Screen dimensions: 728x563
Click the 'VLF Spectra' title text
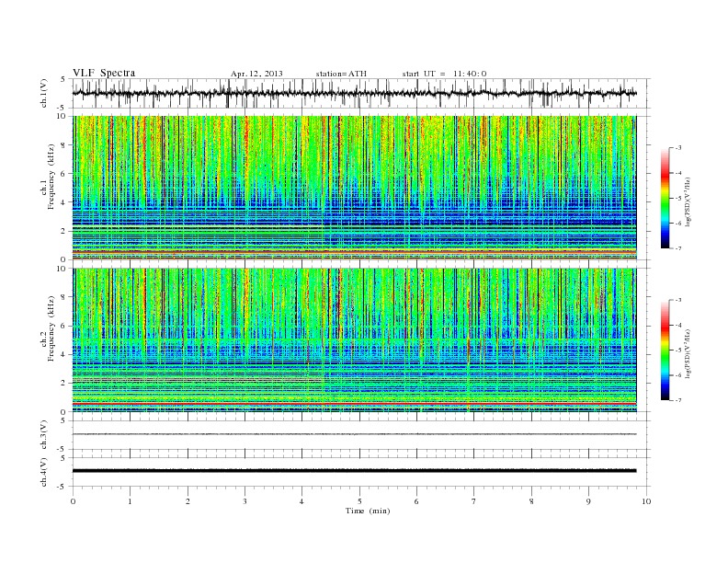click(104, 73)
